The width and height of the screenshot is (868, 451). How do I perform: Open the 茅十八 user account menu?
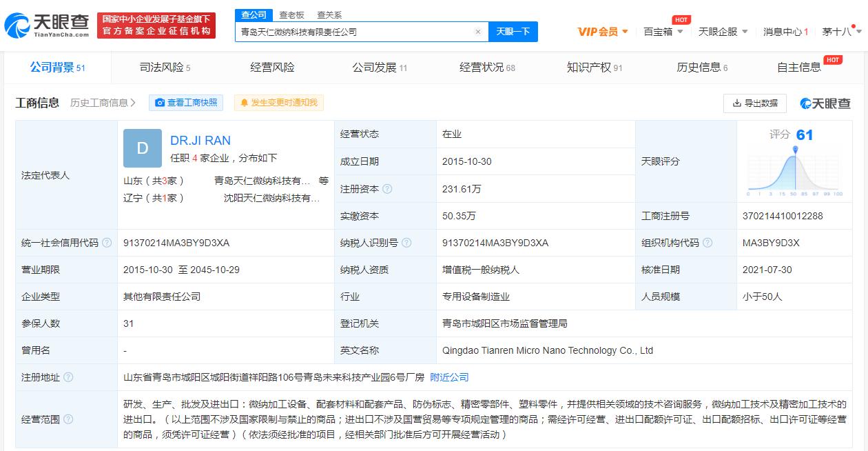click(841, 32)
